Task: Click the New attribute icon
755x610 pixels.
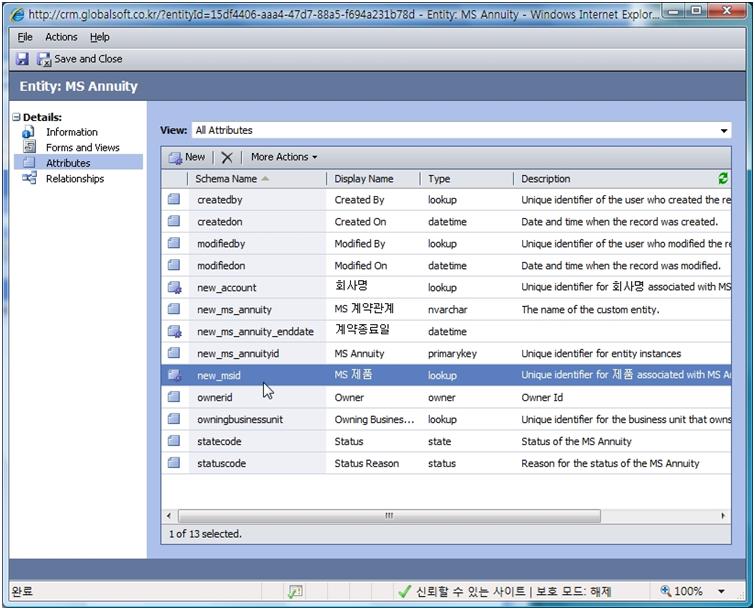Action: (x=175, y=157)
